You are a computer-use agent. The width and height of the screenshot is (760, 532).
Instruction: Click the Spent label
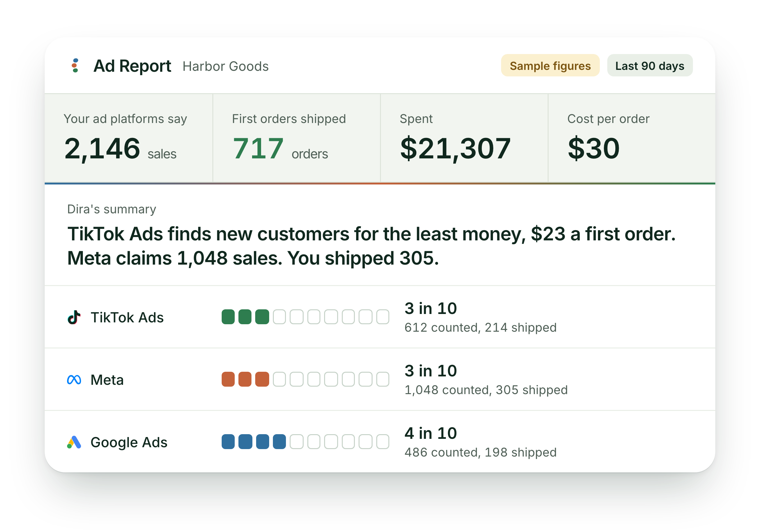416,119
